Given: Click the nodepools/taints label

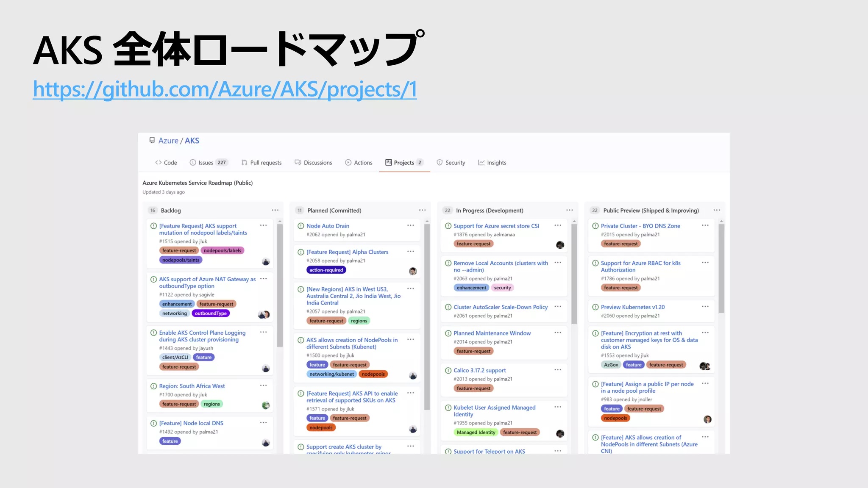Looking at the screenshot, I should point(181,260).
